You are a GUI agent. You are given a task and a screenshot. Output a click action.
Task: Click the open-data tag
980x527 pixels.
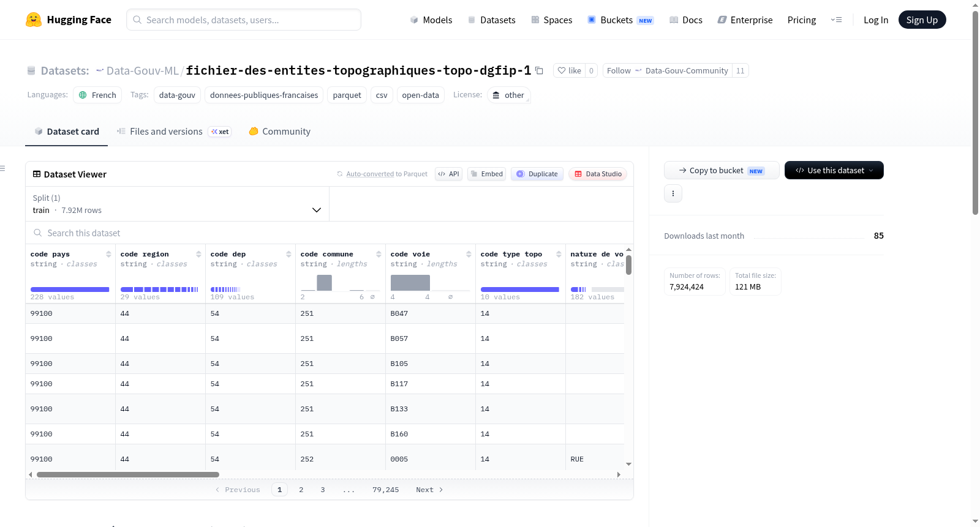click(x=421, y=95)
